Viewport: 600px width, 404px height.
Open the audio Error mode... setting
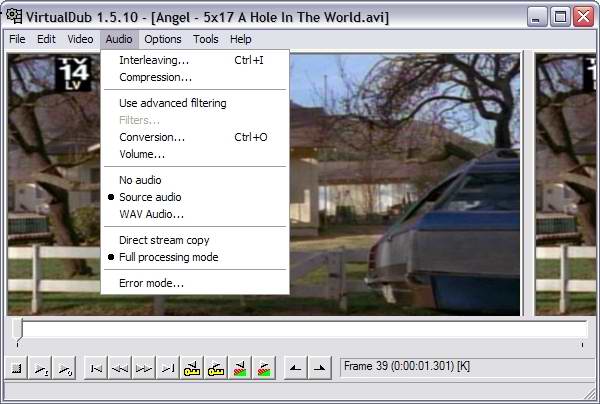pyautogui.click(x=195, y=283)
